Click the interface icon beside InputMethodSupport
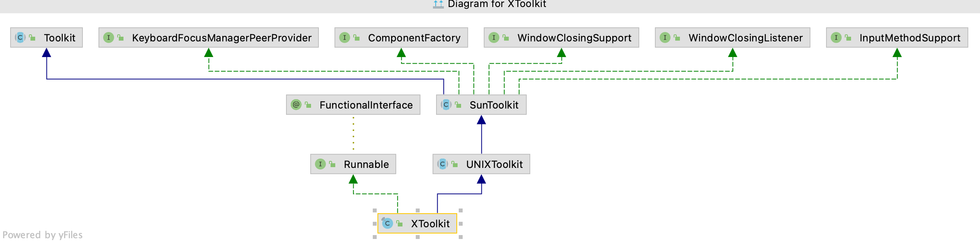This screenshot has width=980, height=246. point(836,38)
